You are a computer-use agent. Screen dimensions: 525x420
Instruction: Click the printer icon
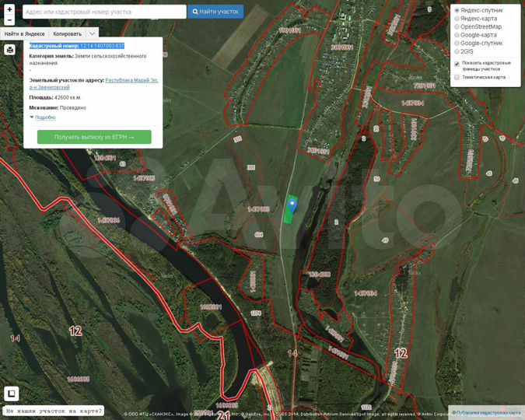click(9, 50)
